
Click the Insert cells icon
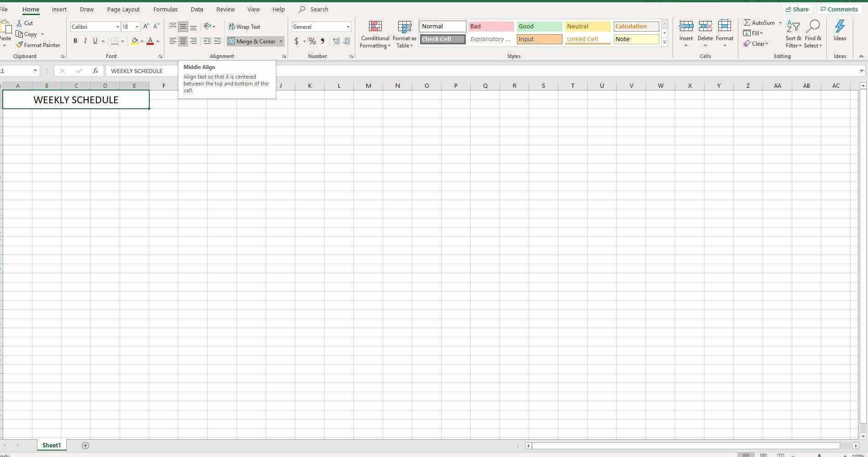(x=686, y=27)
